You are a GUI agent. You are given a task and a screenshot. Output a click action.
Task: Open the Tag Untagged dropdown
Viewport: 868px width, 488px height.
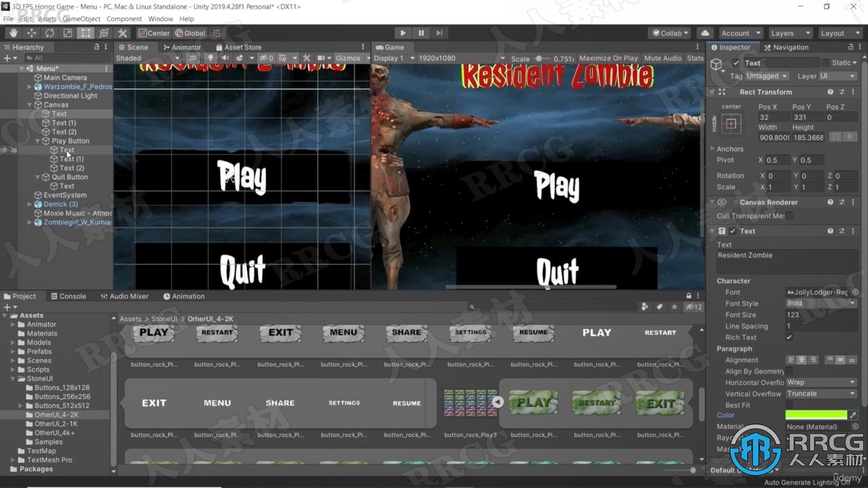(x=767, y=76)
